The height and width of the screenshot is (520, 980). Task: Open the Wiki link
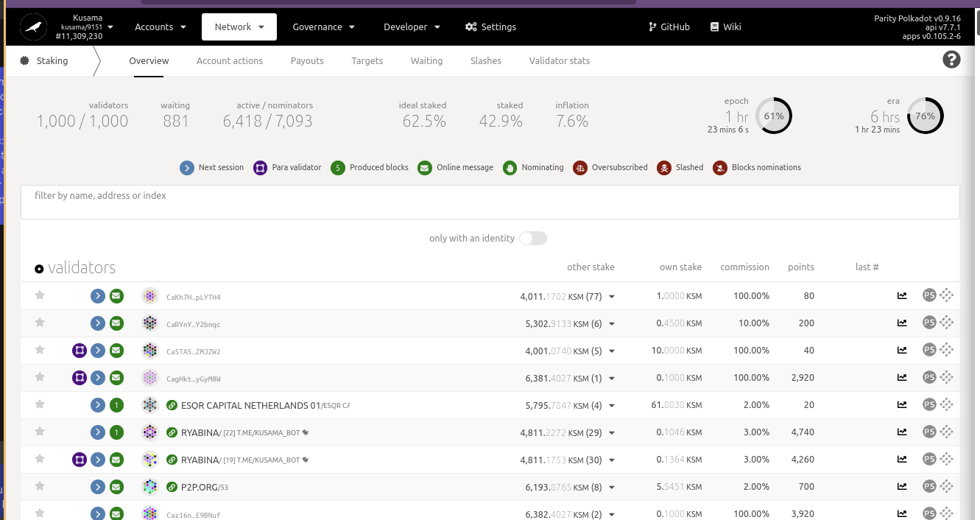click(725, 27)
